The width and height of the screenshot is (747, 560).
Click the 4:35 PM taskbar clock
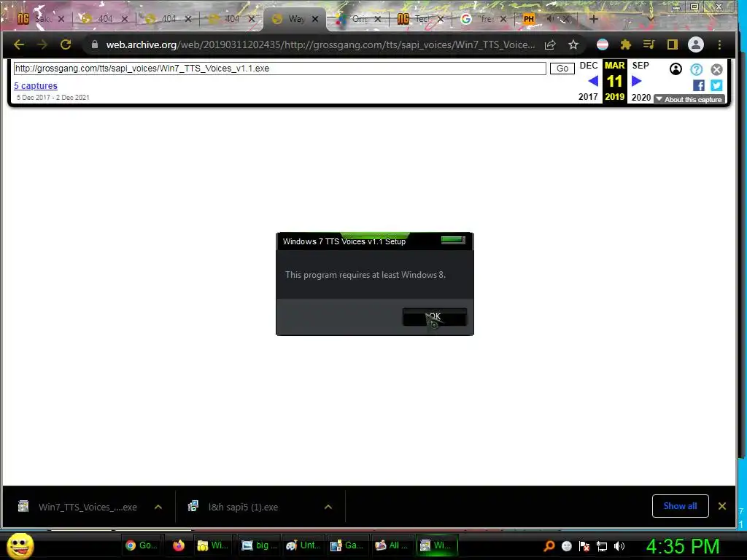tap(682, 546)
